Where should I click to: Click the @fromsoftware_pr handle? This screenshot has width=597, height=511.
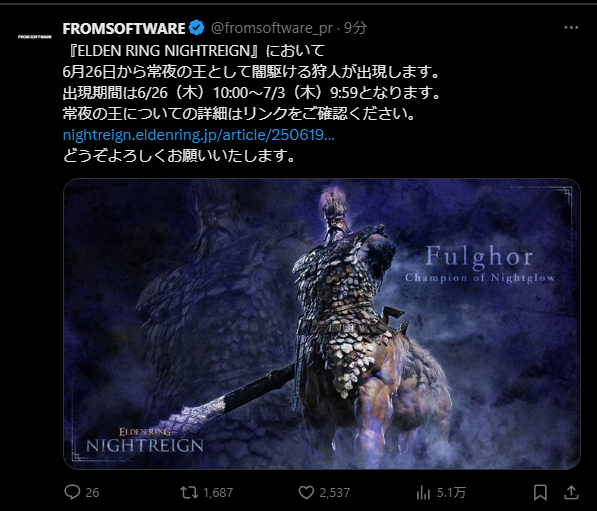(x=272, y=28)
